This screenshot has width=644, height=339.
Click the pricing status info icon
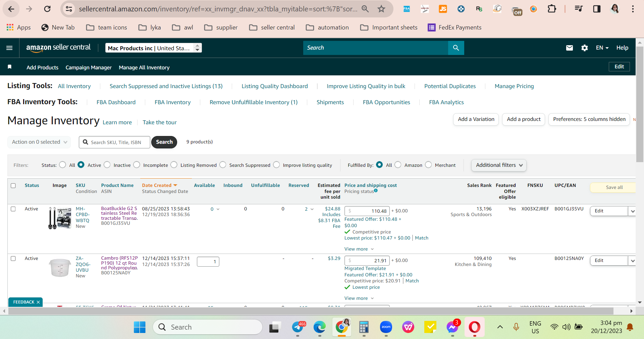click(376, 191)
